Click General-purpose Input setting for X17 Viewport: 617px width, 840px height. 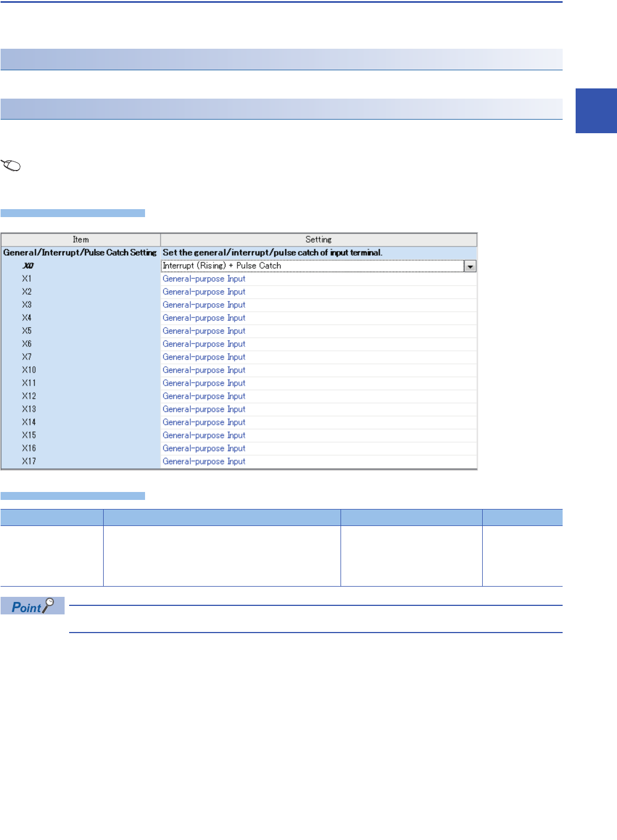204,461
